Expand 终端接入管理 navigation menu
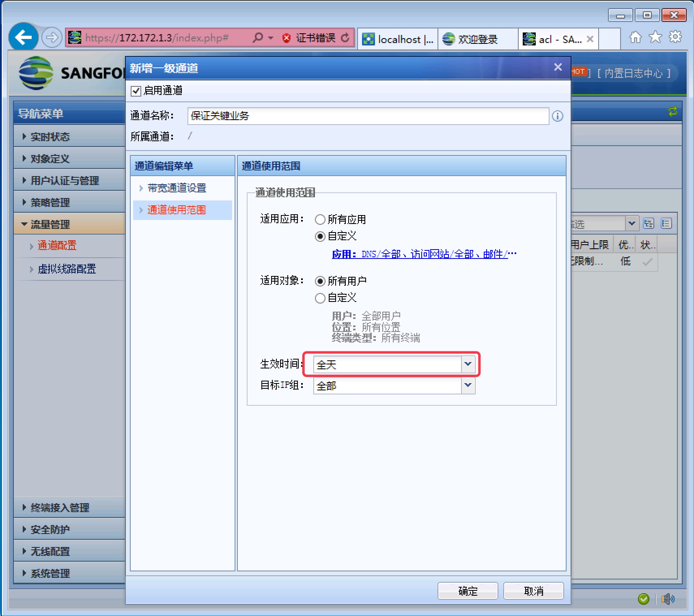The width and height of the screenshot is (694, 616). point(69,507)
